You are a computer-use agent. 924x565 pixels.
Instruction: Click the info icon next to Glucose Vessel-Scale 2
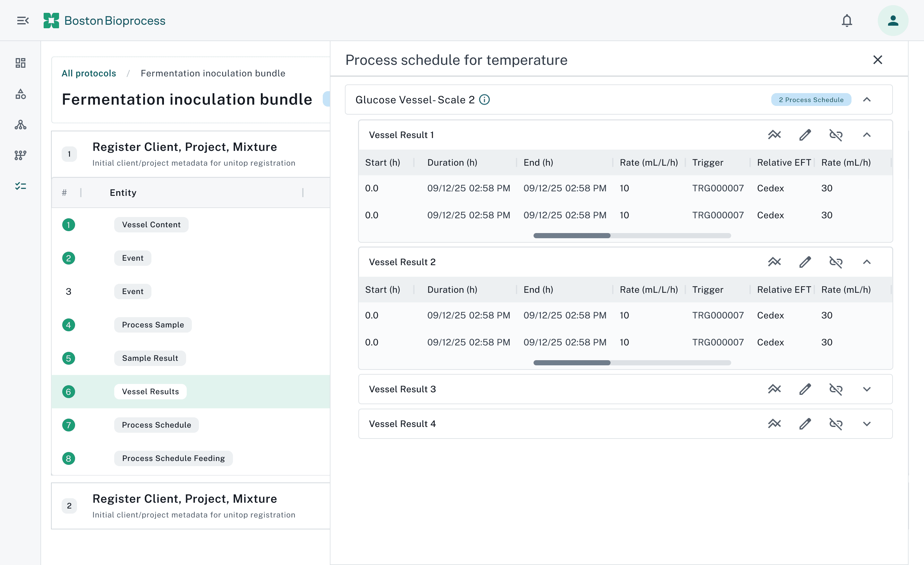[484, 100]
